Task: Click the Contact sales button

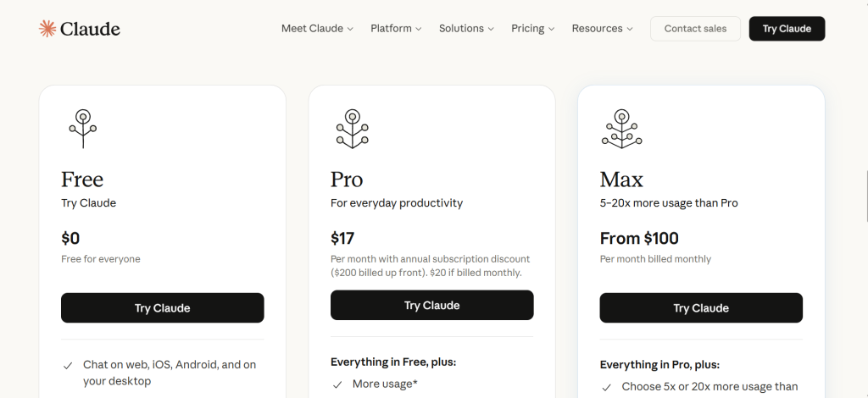Action: pos(695,29)
